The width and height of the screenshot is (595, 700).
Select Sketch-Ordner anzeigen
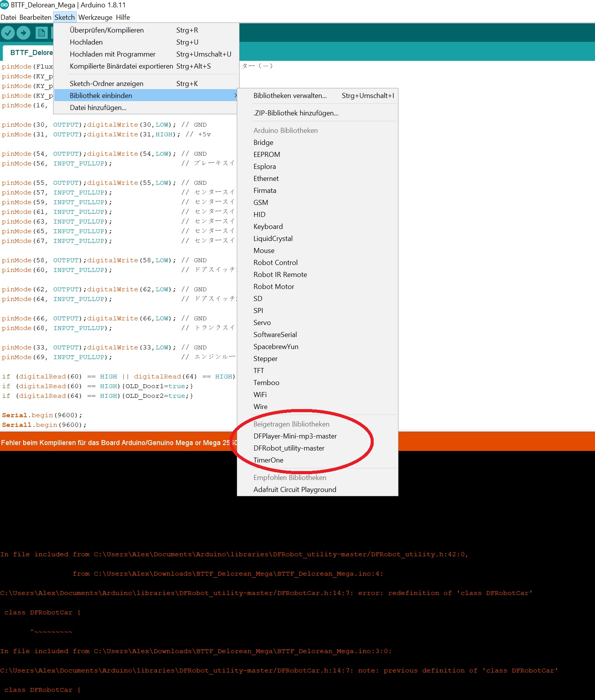pos(146,84)
